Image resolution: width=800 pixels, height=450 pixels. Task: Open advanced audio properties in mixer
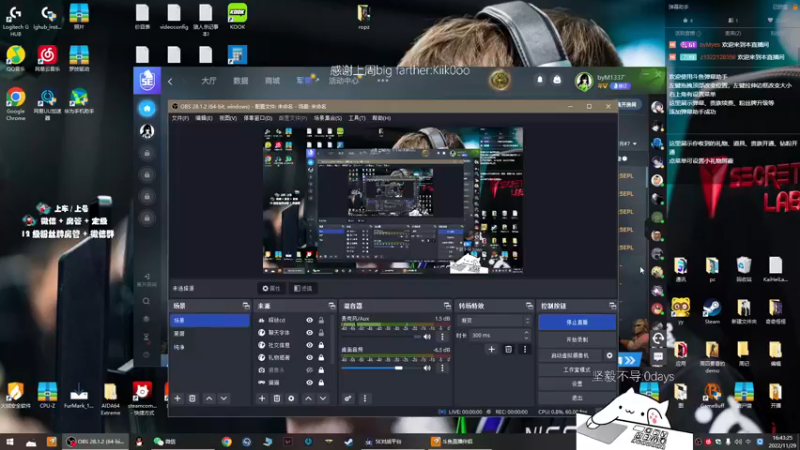(348, 398)
